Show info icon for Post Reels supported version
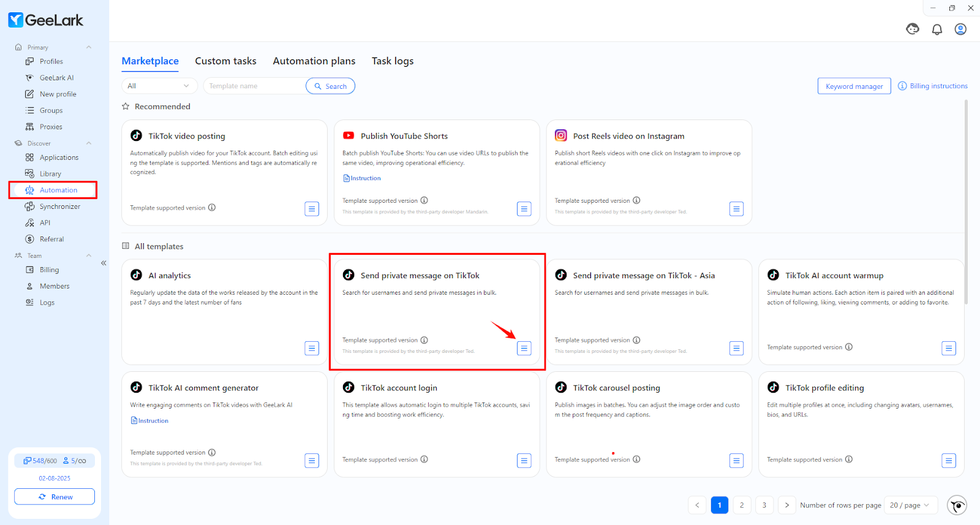980x525 pixels. (x=637, y=200)
